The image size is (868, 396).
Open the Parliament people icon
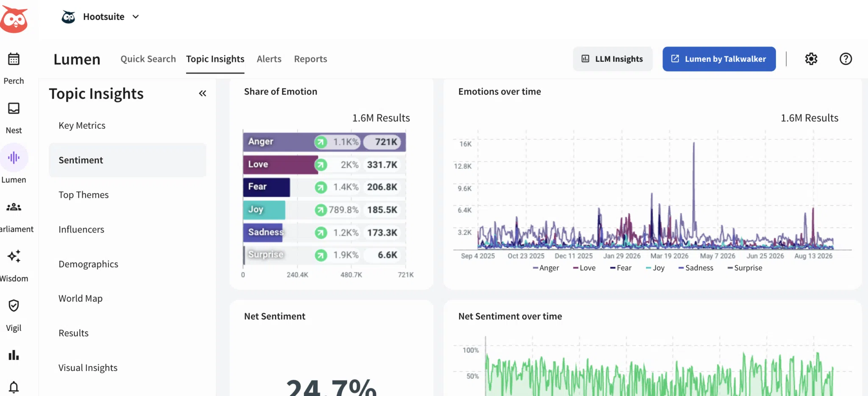[14, 207]
